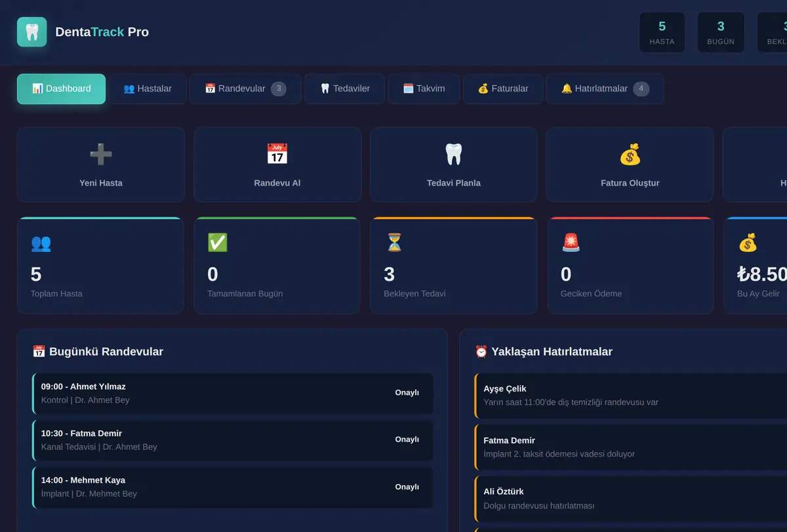Image resolution: width=787 pixels, height=532 pixels.
Task: Click the Tamamlanan Bugün stat card
Action: point(277,265)
